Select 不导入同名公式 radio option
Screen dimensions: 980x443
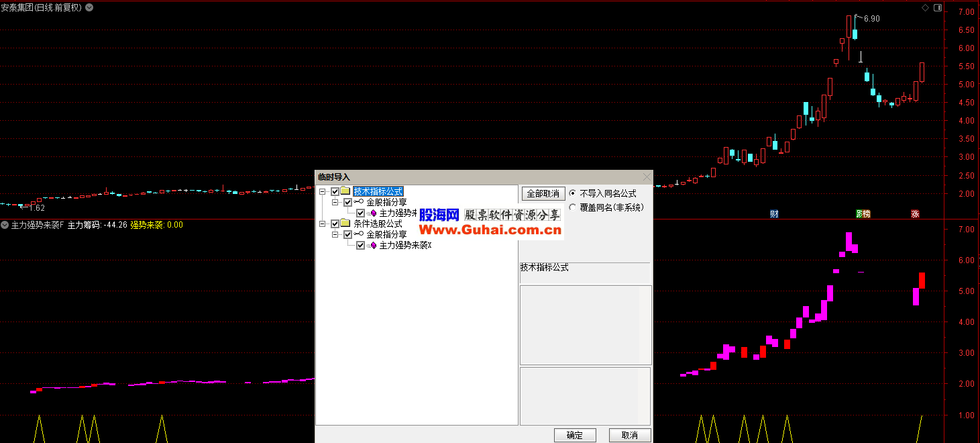pos(602,193)
